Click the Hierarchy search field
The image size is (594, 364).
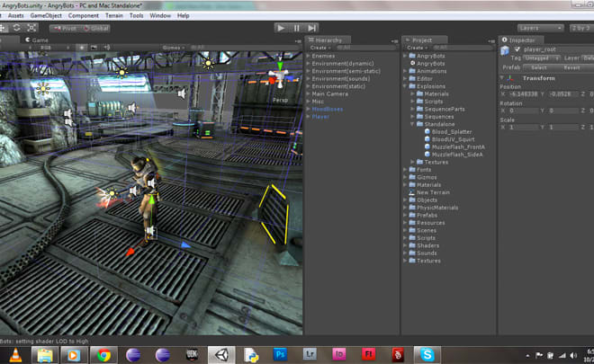(366, 48)
